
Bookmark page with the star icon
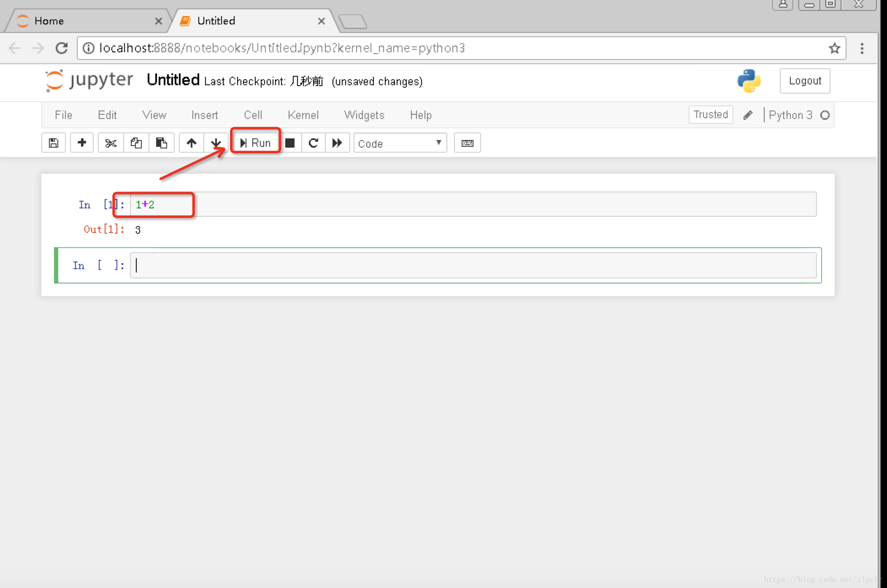coord(834,49)
